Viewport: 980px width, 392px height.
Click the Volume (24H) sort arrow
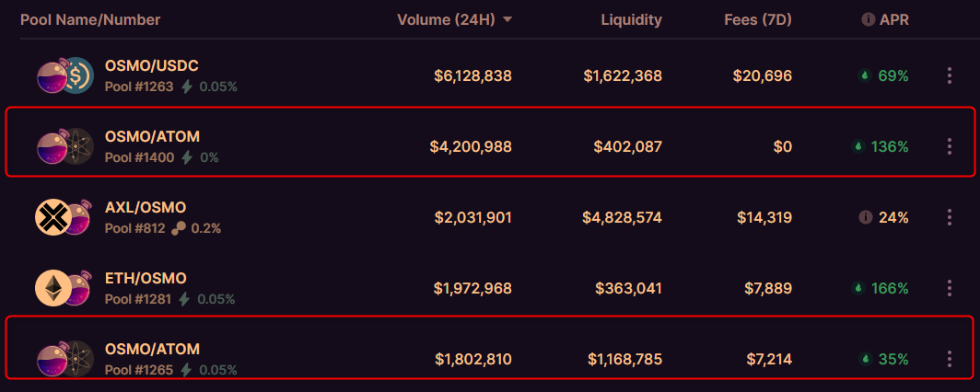tap(507, 19)
